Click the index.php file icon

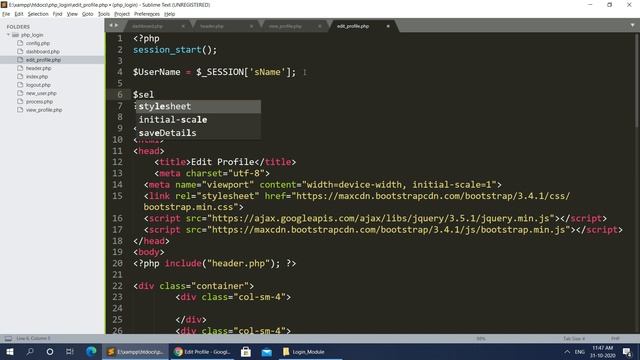coord(20,76)
